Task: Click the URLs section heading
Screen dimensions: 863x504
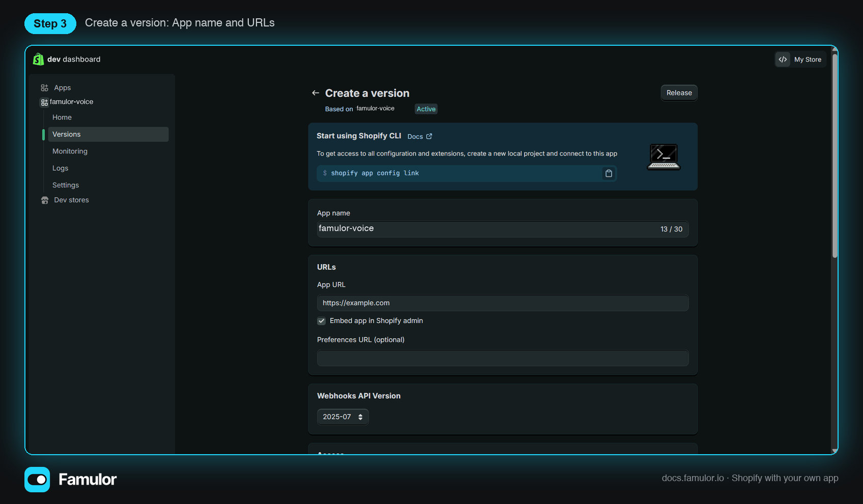Action: 326,267
